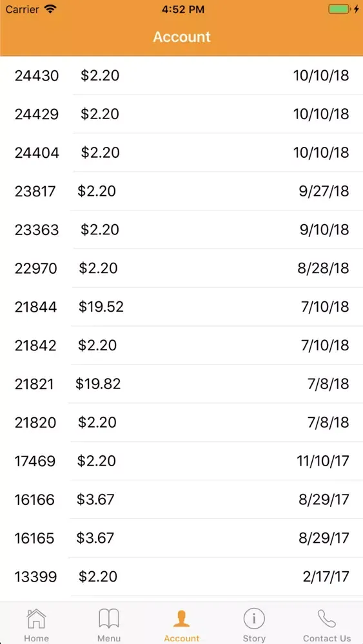Image resolution: width=363 pixels, height=644 pixels.
Task: Tap the Account header title
Action: click(x=182, y=37)
